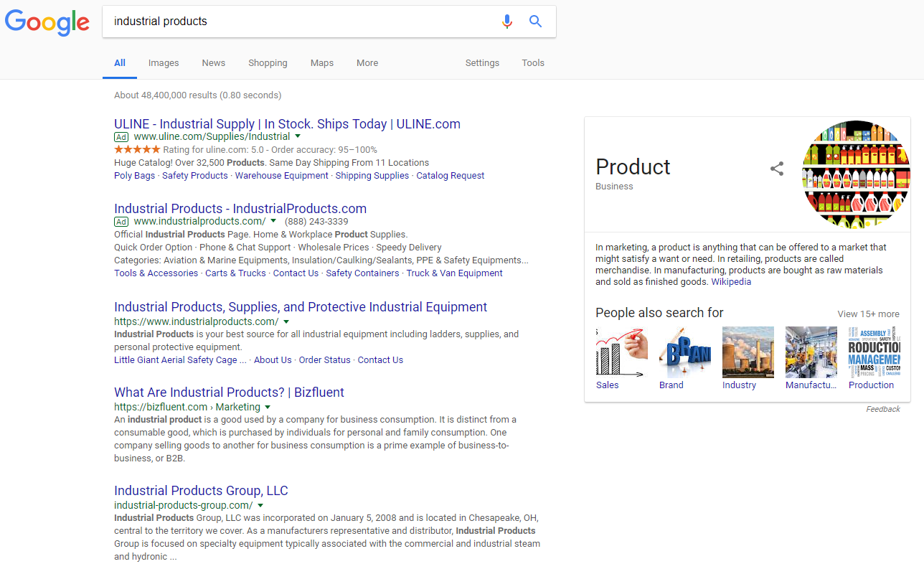Image resolution: width=924 pixels, height=569 pixels.
Task: Expand dropdown arrow beside www.industrialproducts.com/ ad URL
Action: (x=273, y=221)
